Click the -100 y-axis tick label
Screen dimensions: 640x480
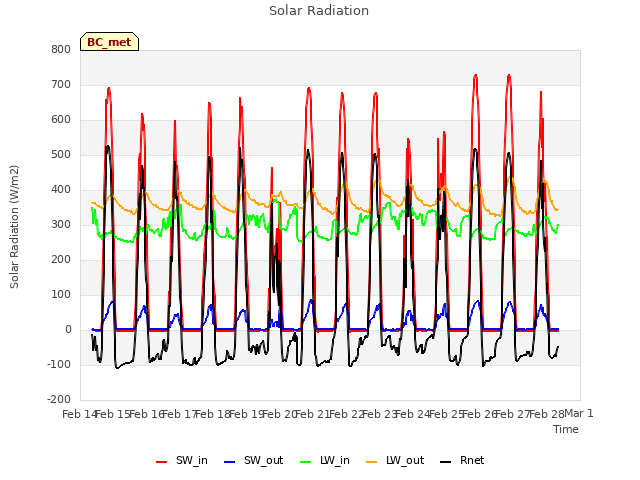click(59, 364)
